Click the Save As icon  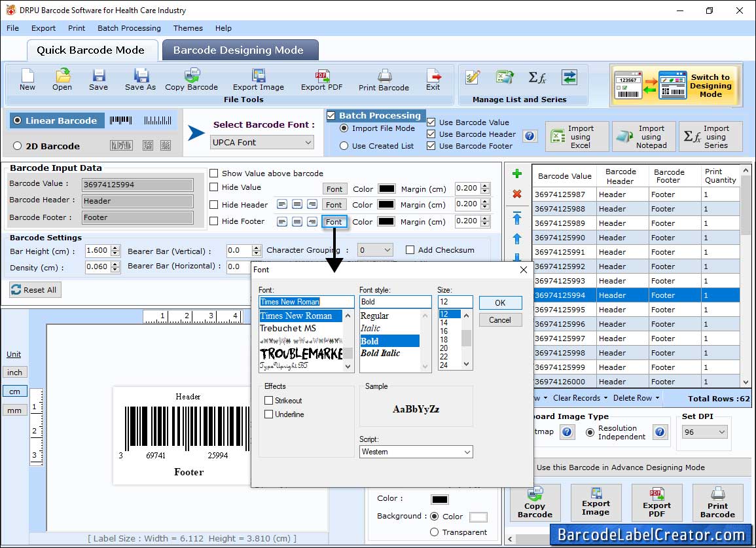click(140, 80)
